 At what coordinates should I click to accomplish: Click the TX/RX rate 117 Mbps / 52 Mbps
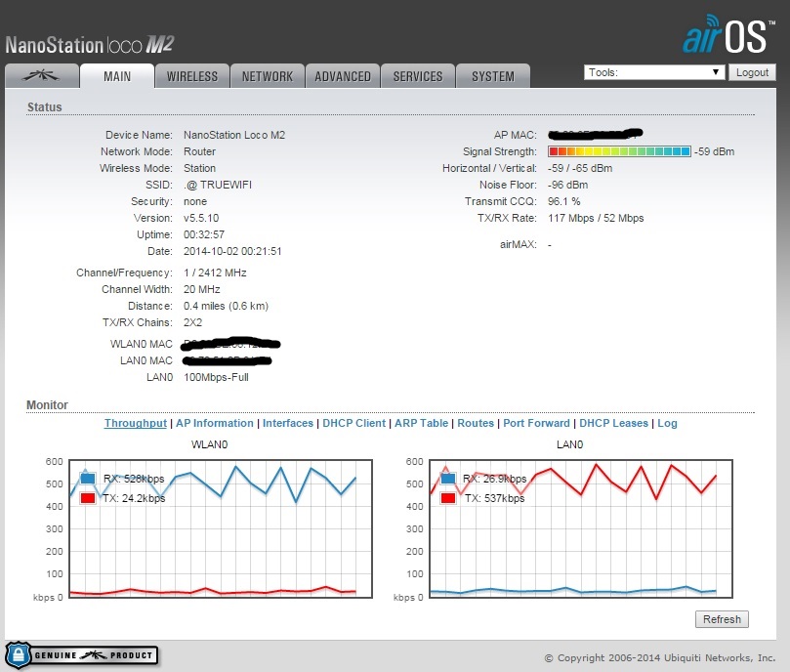click(x=596, y=218)
